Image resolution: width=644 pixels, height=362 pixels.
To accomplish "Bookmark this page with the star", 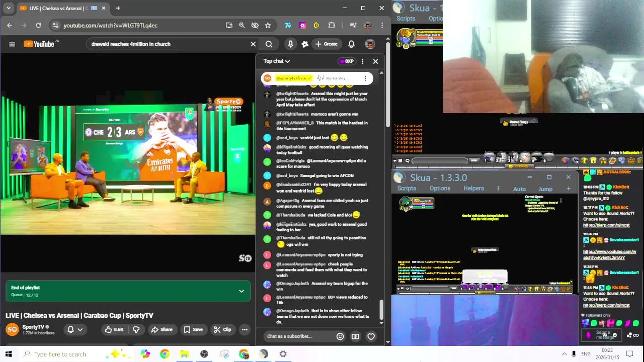I will (x=268, y=25).
